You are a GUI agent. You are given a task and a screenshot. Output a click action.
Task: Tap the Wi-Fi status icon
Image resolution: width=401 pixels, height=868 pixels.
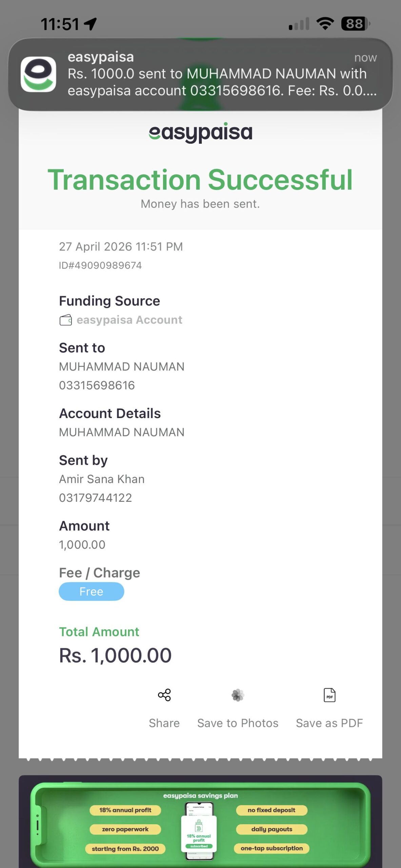click(x=325, y=24)
